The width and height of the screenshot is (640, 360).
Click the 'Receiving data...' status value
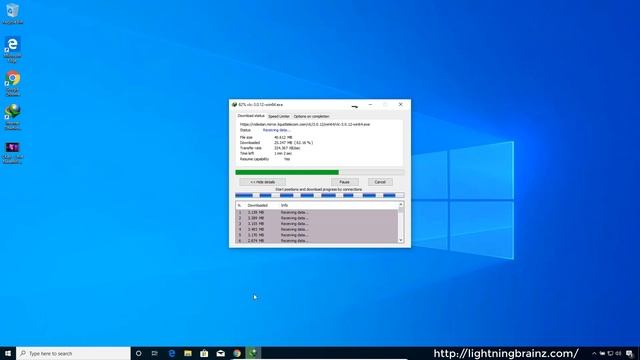click(x=277, y=130)
